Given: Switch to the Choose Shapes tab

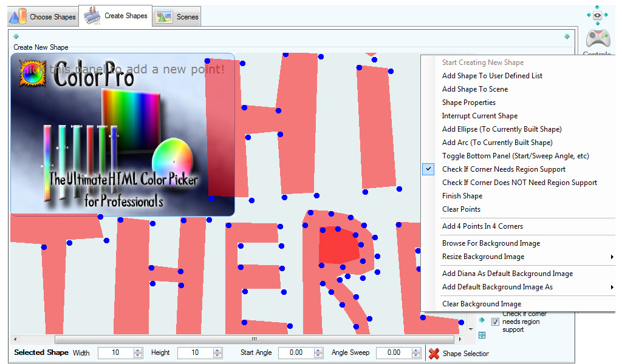Looking at the screenshot, I should 43,16.
